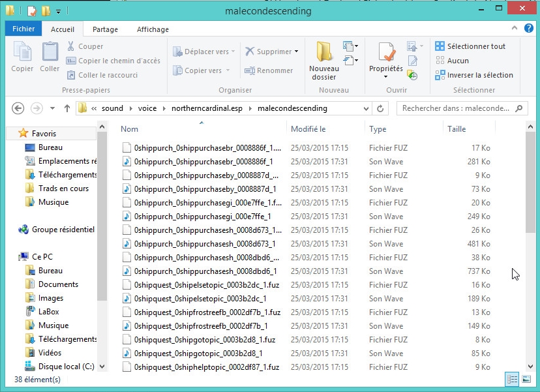The width and height of the screenshot is (540, 392).
Task: Select Favoris in navigation pane
Action: tap(44, 133)
